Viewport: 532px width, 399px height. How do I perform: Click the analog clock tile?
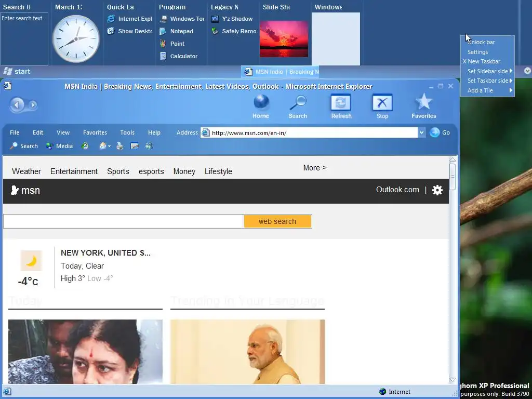(x=76, y=38)
